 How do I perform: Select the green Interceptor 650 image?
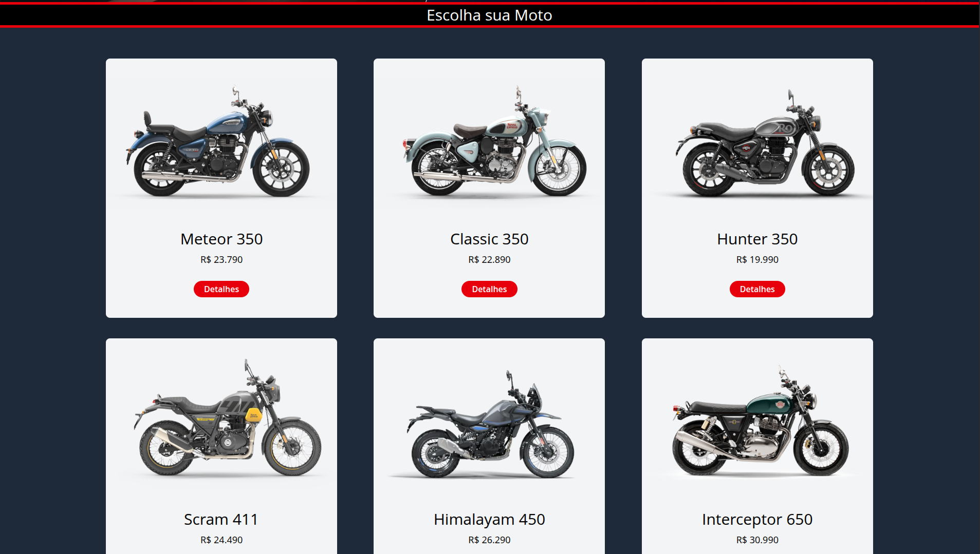(x=757, y=422)
